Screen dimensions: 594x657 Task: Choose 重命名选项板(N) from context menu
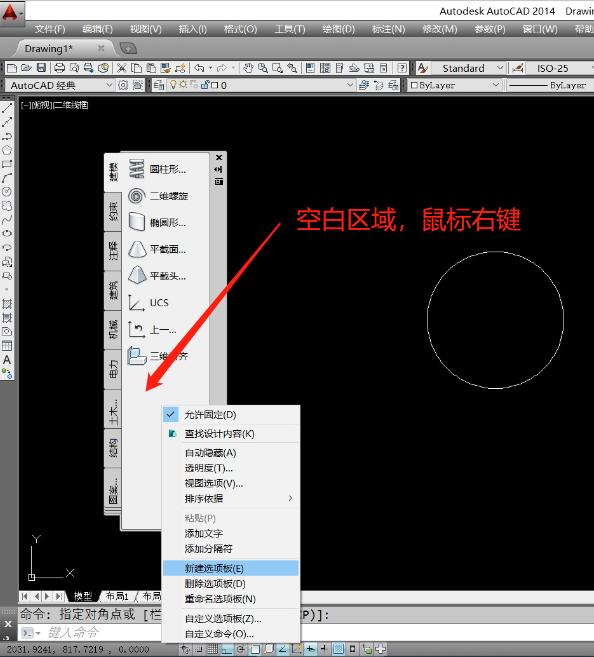pyautogui.click(x=231, y=599)
